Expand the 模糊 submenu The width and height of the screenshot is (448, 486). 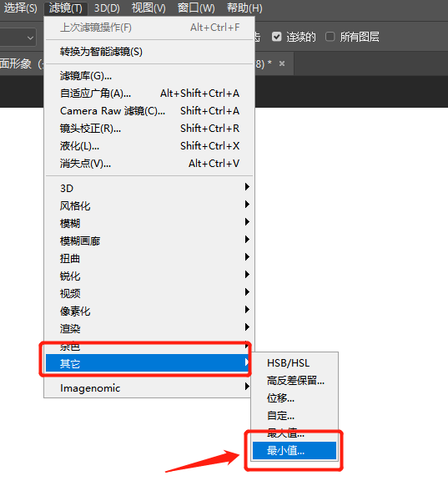click(x=149, y=223)
